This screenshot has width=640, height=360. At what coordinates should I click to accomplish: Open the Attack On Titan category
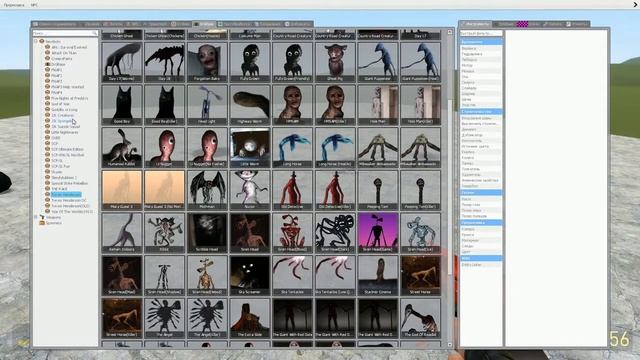pos(64,53)
